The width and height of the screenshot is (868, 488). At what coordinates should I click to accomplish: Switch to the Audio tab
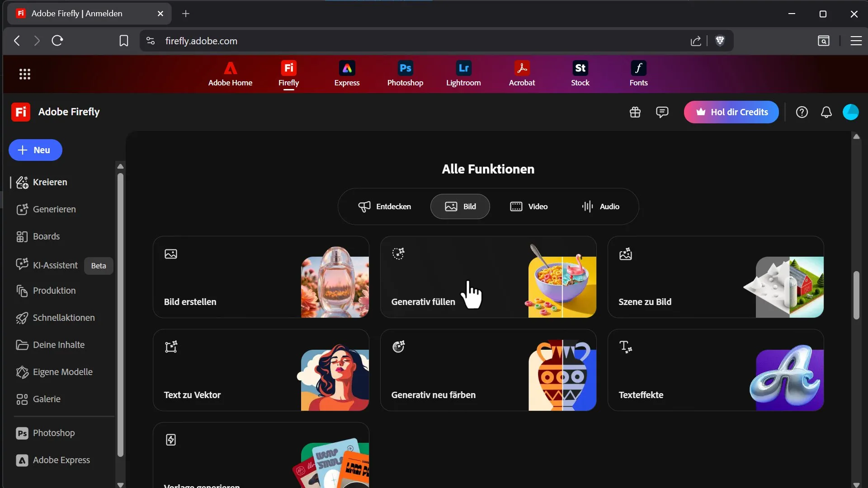click(x=600, y=206)
